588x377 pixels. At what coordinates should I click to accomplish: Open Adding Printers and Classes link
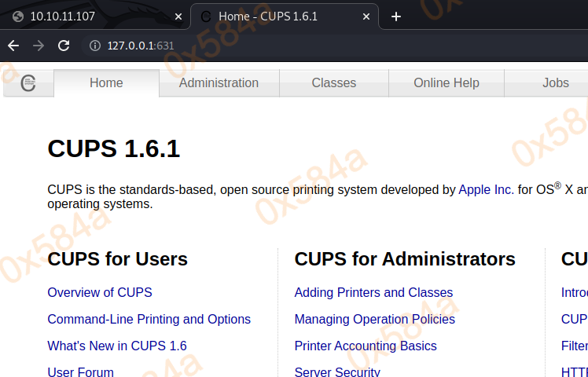(x=373, y=292)
